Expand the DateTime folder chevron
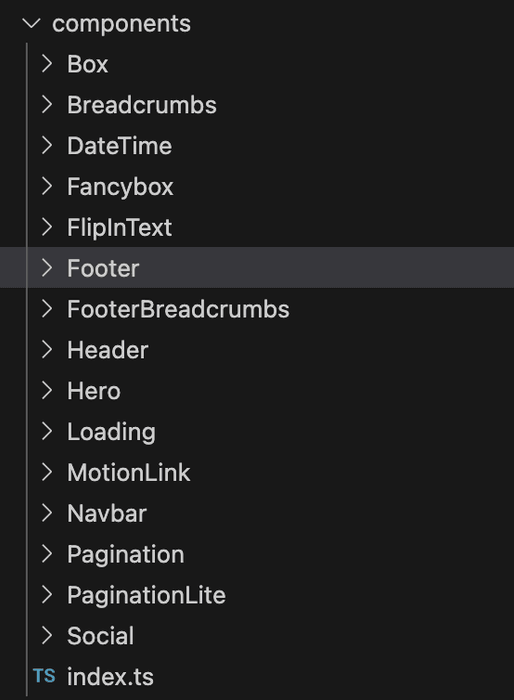This screenshot has height=700, width=514. (46, 146)
